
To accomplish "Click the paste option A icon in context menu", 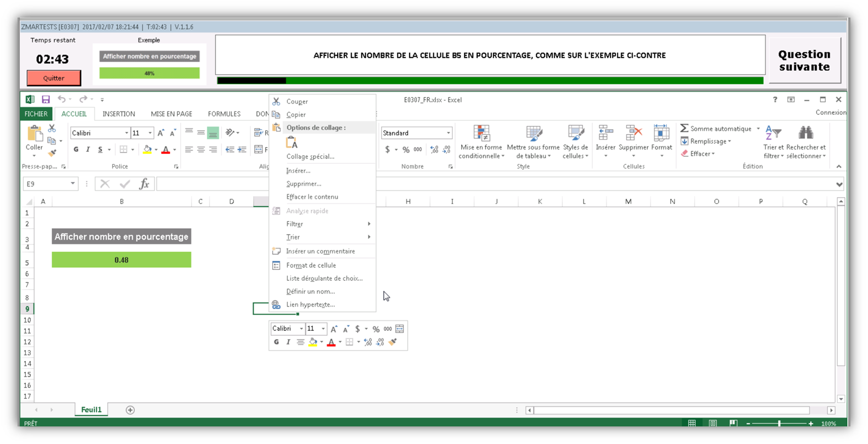I will point(292,143).
